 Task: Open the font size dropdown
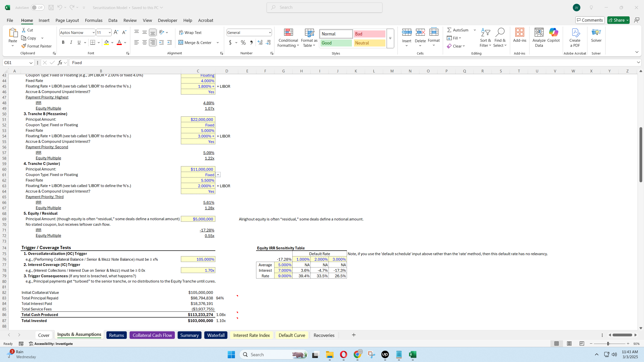coord(110,32)
